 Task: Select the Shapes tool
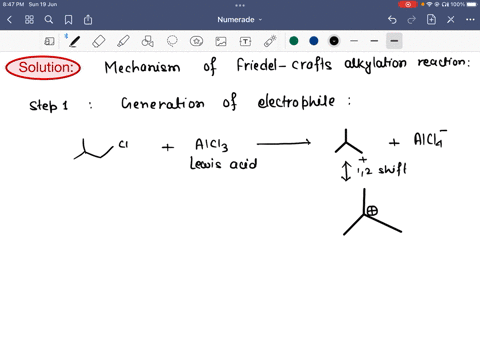147,41
